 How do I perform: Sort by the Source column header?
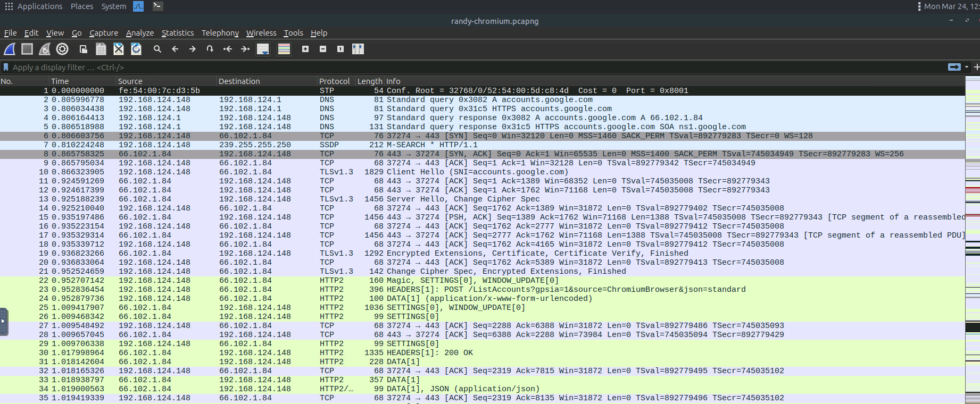tap(167, 81)
